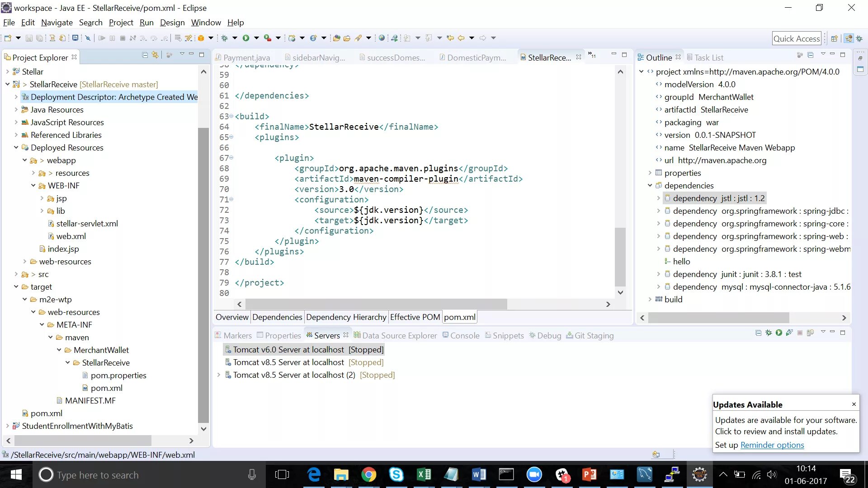Viewport: 868px width, 488px height.
Task: Toggle the Java EE perspective button
Action: (x=849, y=38)
